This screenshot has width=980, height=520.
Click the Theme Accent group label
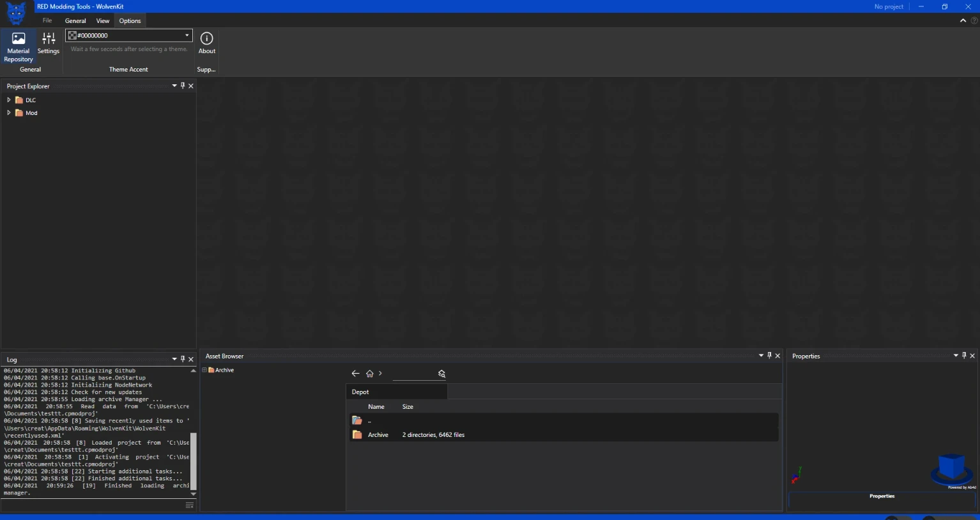pyautogui.click(x=128, y=70)
